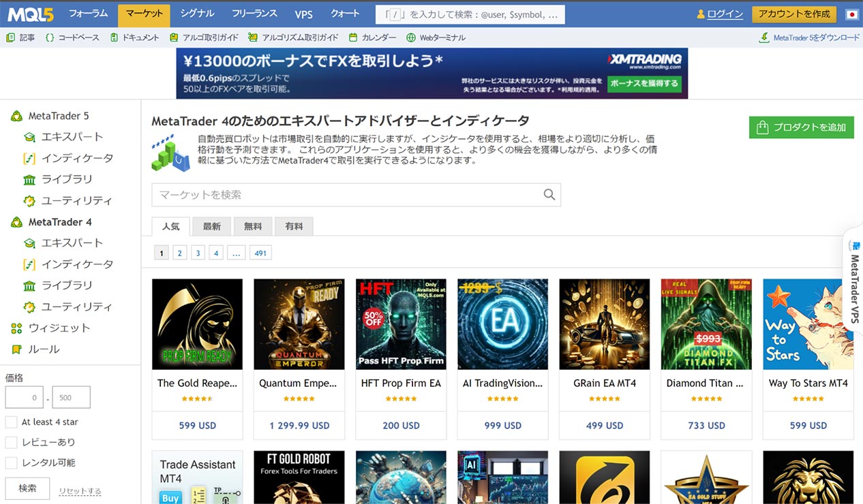The width and height of the screenshot is (863, 504).
Task: Open The Gold Reaper product thumbnail
Action: pos(197,324)
